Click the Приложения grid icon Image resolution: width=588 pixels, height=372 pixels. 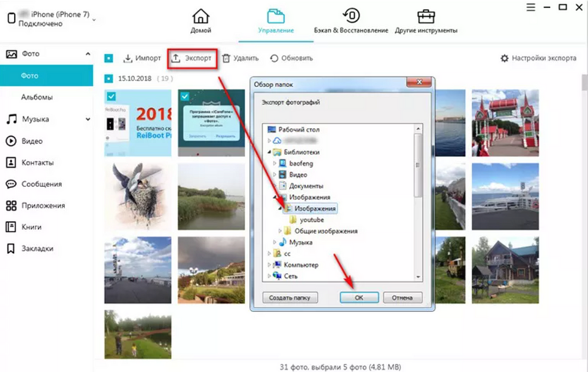(x=11, y=205)
